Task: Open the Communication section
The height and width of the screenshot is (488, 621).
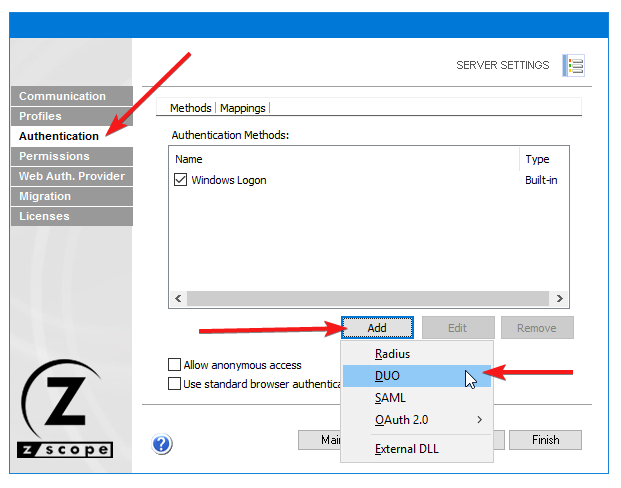Action: tap(72, 96)
